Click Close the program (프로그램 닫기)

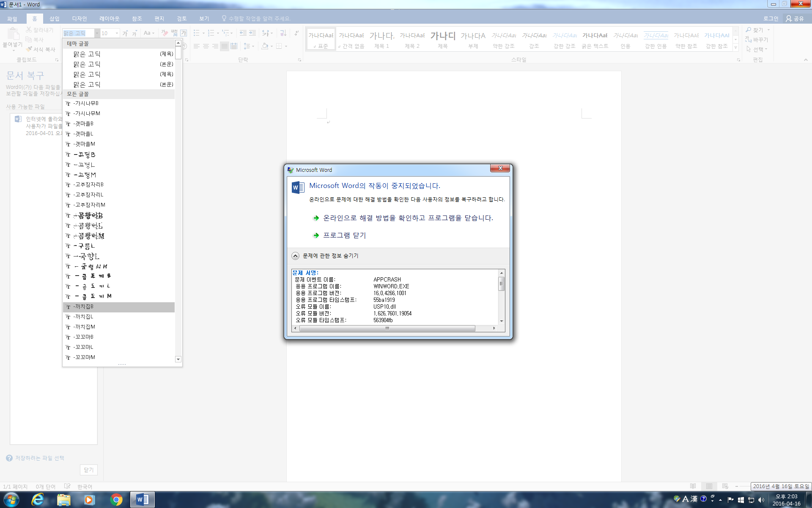pyautogui.click(x=344, y=235)
